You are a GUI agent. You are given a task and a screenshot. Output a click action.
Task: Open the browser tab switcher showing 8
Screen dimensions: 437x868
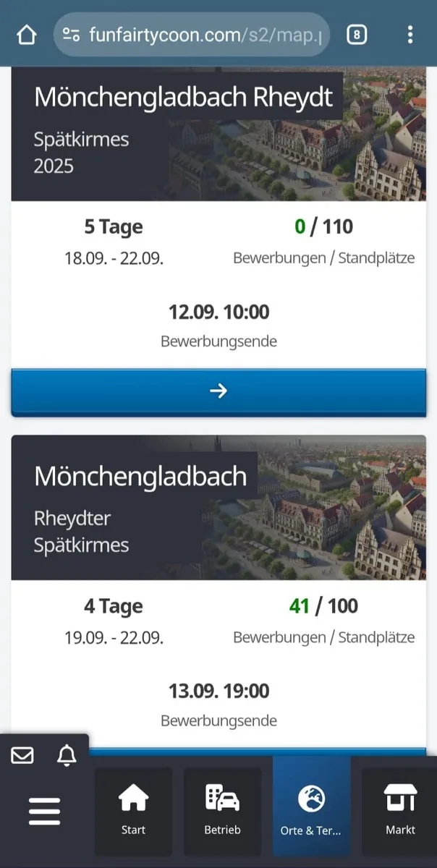pyautogui.click(x=357, y=35)
